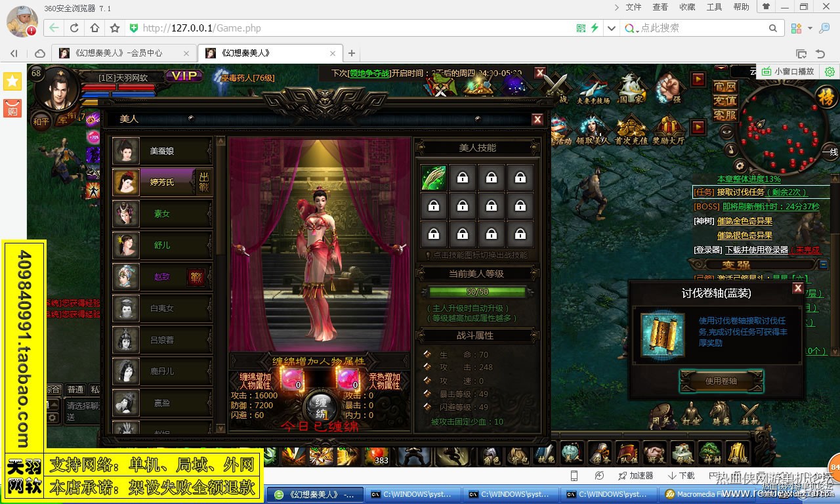Open the 任务 quests icon
Image resolution: width=840 pixels, height=504 pixels.
(x=600, y=453)
